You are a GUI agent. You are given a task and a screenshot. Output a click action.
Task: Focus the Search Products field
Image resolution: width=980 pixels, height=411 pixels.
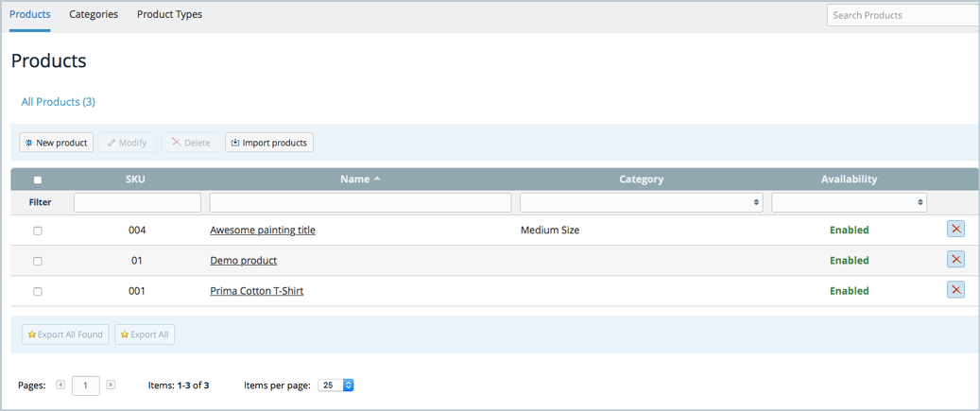[903, 15]
